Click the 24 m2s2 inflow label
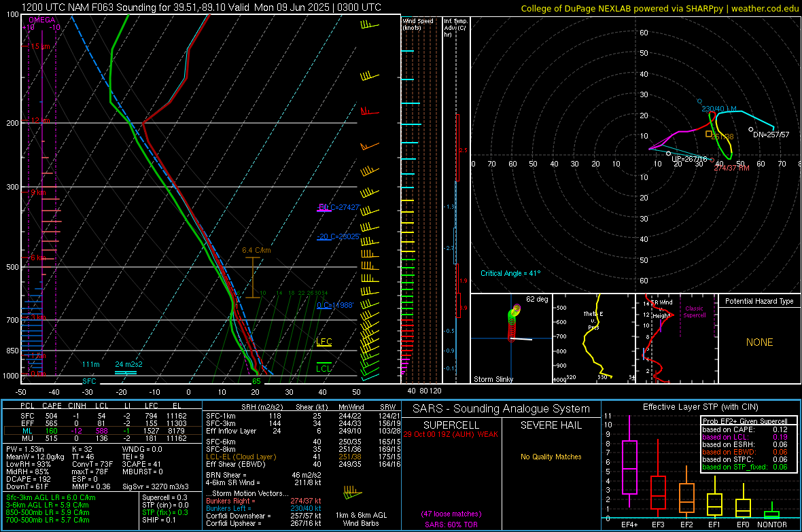 [128, 364]
